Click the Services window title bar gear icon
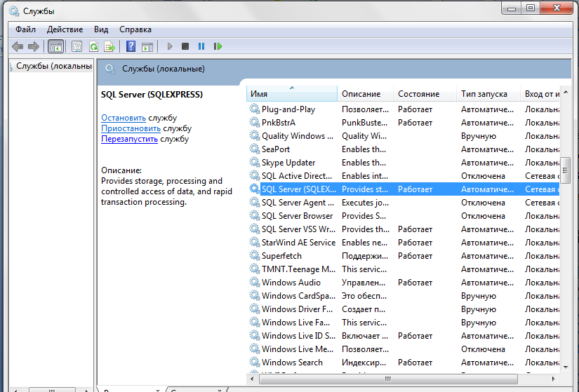Image resolution: width=579 pixels, height=392 pixels. pyautogui.click(x=14, y=11)
